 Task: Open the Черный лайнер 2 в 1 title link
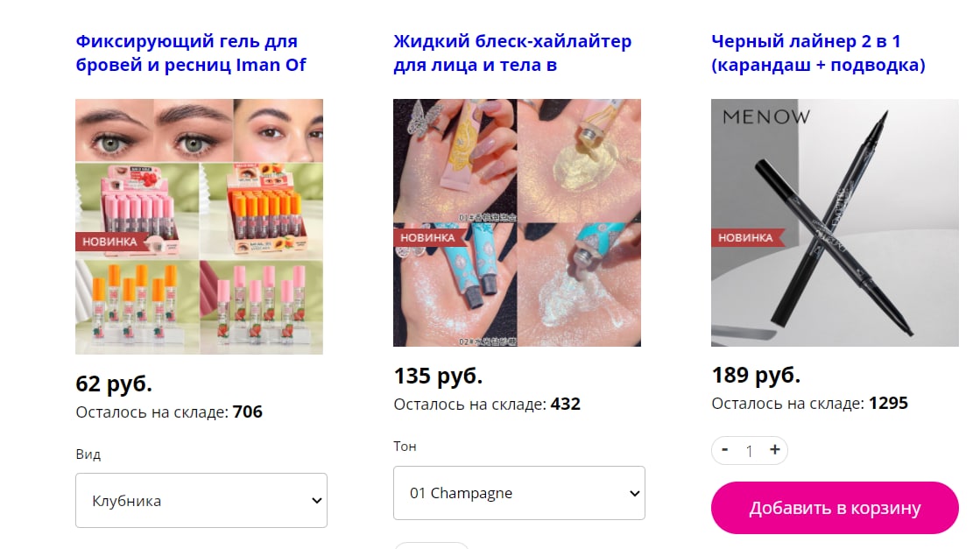coord(818,53)
